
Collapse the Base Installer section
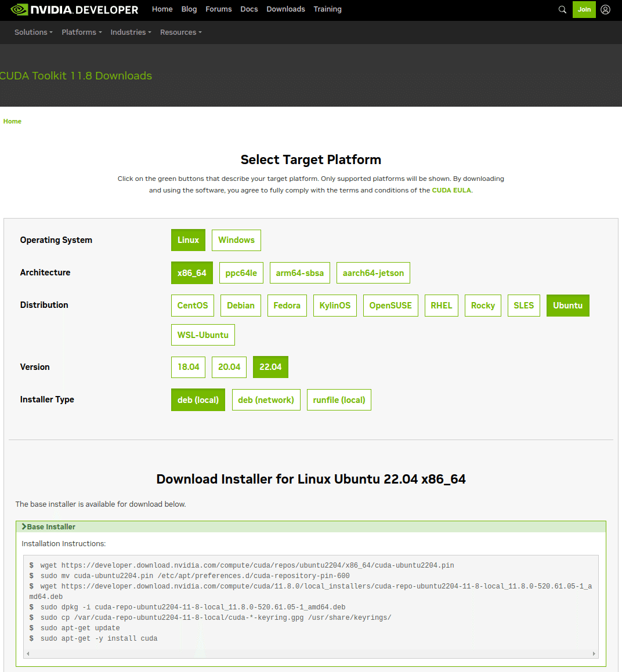(x=311, y=526)
